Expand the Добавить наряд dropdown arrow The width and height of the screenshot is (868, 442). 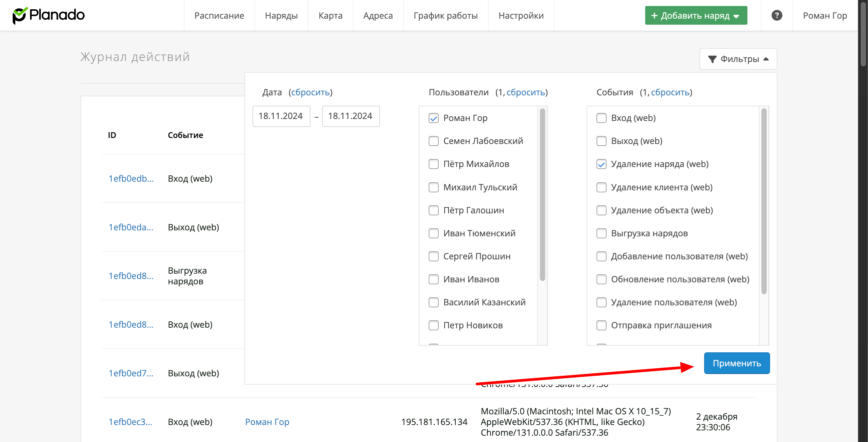pyautogui.click(x=736, y=16)
